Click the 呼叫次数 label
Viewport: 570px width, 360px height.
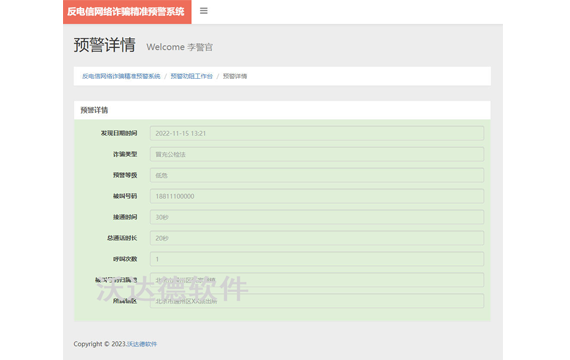125,259
